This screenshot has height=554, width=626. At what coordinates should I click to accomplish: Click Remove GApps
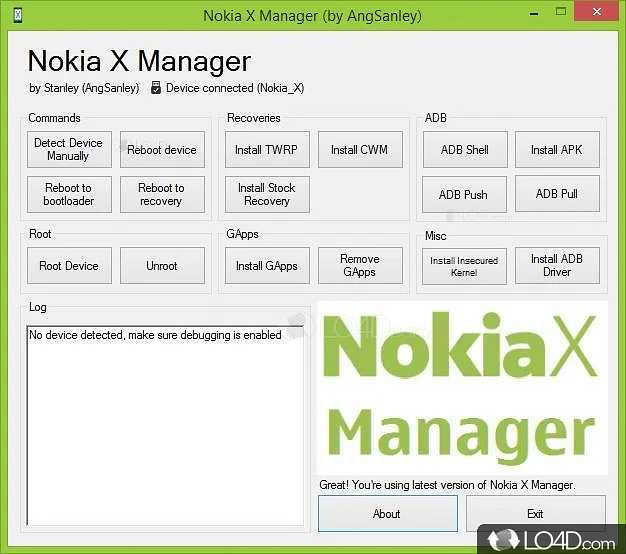coord(360,265)
